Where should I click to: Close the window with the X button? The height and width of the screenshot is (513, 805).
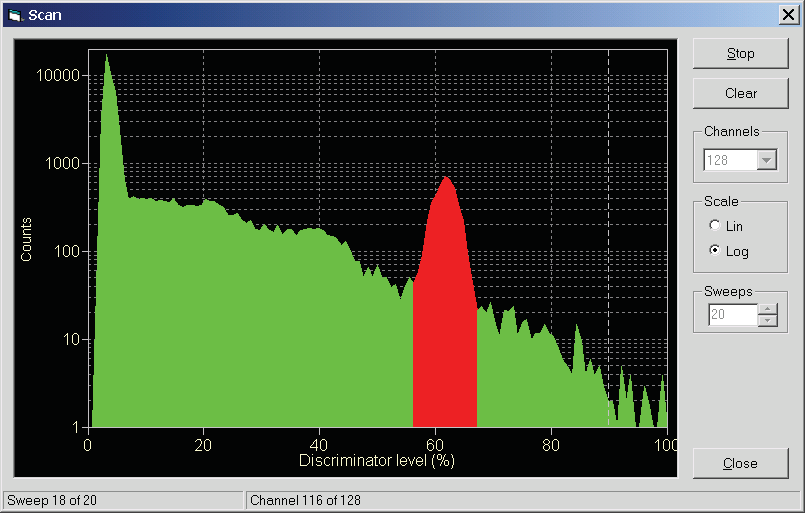(788, 15)
